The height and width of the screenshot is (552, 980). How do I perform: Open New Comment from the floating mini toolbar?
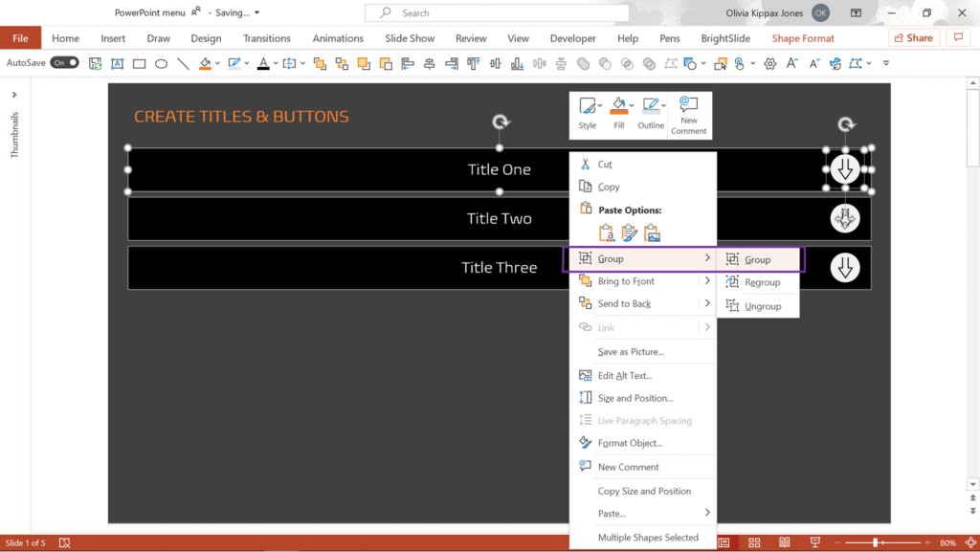click(x=689, y=114)
